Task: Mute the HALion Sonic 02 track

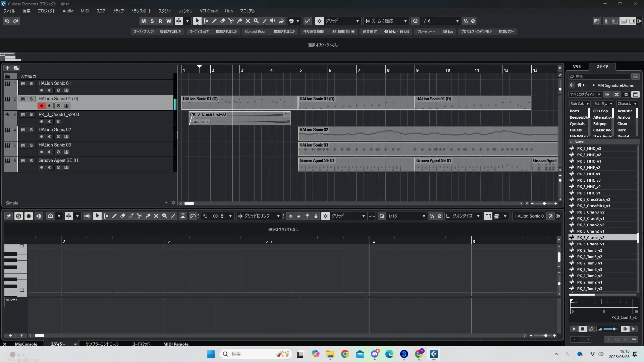Action: click(x=23, y=130)
